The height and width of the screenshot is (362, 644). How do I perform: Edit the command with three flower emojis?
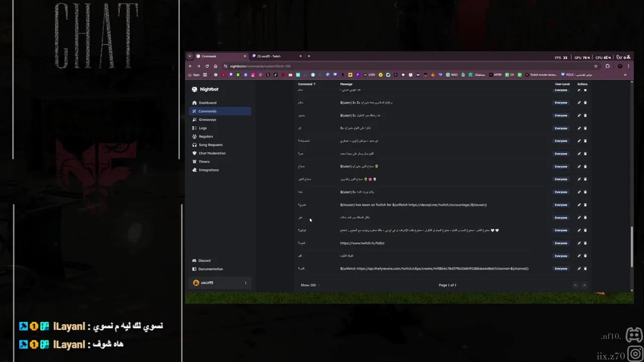pos(579,179)
